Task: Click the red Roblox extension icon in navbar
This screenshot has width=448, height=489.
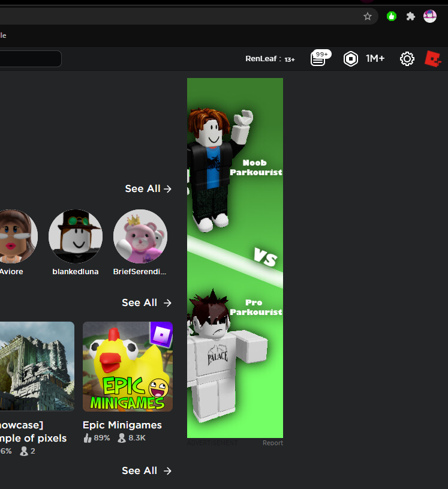Action: coord(433,59)
